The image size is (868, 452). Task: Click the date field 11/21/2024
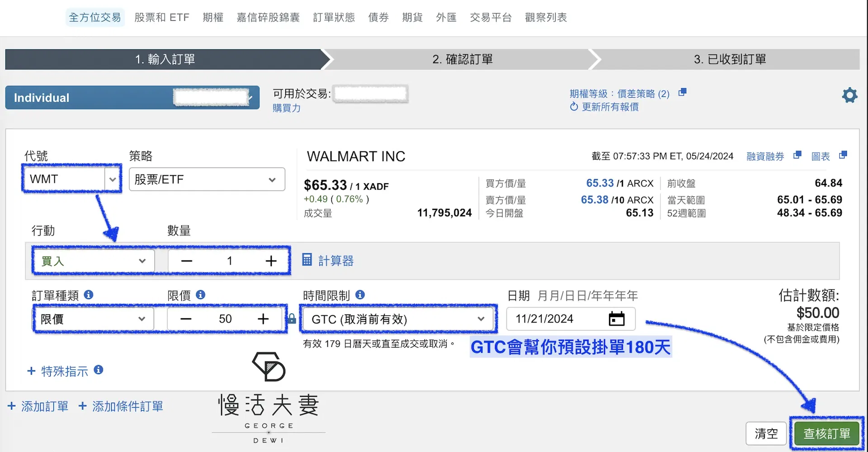pos(571,319)
